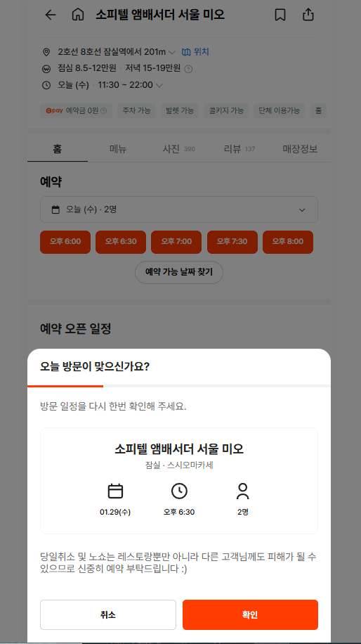Viewport: 361px width, 644px height.
Task: Click 예약 가능 날짜 찾기 button
Action: tap(179, 272)
